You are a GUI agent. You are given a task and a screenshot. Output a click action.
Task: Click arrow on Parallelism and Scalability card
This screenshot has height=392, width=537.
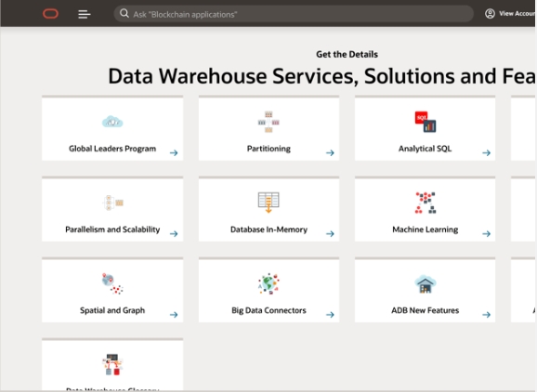(174, 233)
